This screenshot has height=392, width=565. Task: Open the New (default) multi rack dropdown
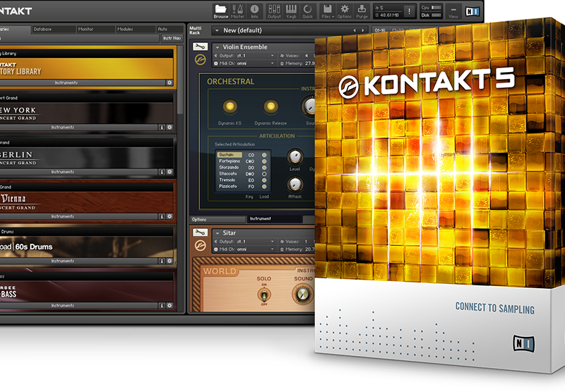tap(217, 30)
